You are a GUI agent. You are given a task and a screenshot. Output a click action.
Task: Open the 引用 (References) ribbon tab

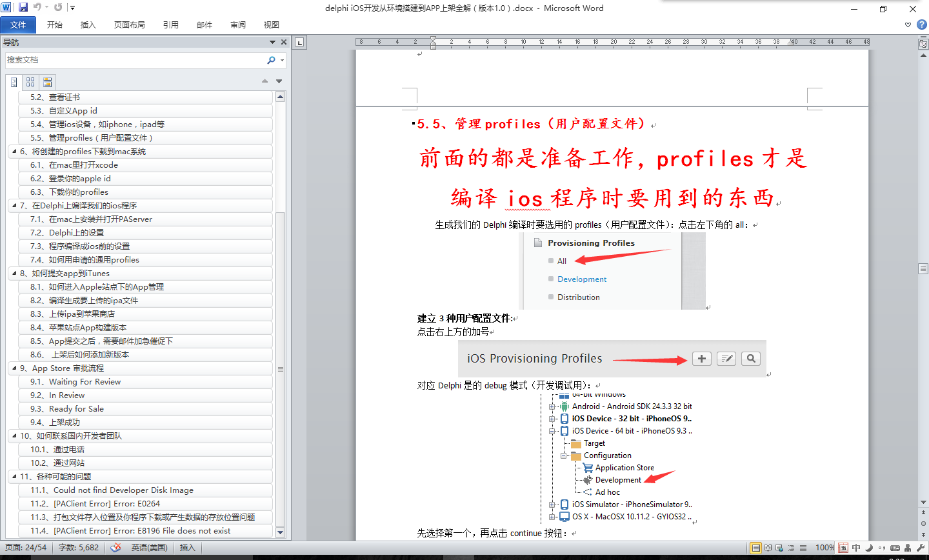pyautogui.click(x=171, y=25)
